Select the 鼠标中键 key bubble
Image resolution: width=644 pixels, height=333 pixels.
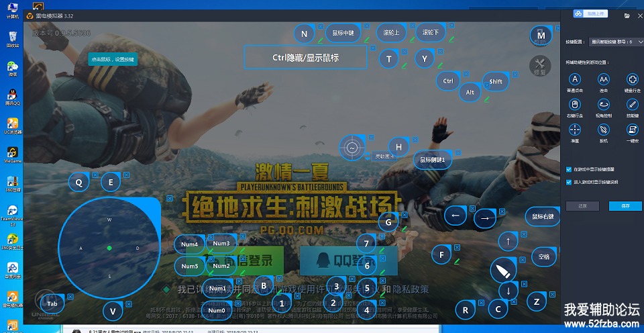tap(343, 33)
